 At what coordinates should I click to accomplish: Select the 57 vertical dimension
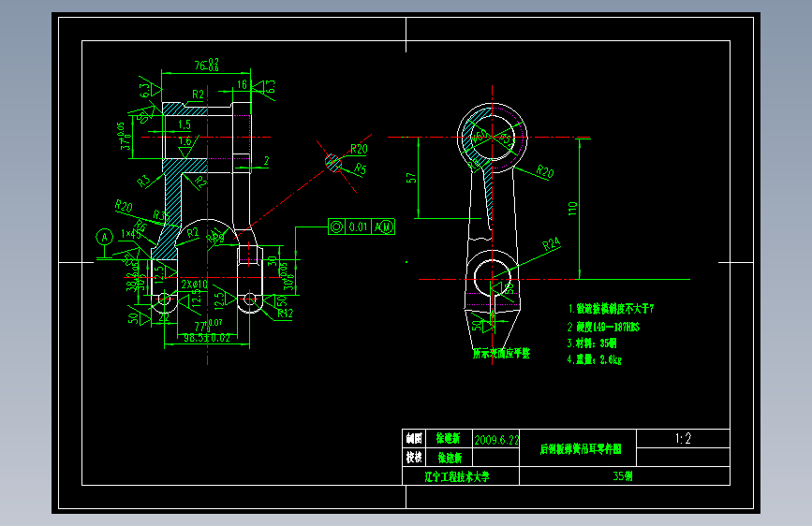tap(411, 178)
